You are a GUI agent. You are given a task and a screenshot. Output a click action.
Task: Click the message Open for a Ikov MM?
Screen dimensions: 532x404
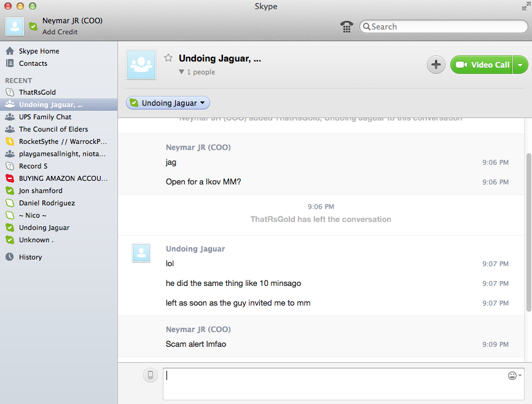tap(203, 182)
